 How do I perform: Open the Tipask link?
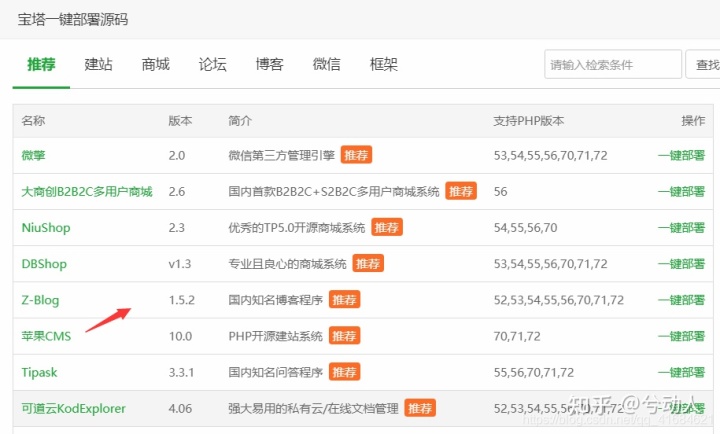pyautogui.click(x=39, y=372)
